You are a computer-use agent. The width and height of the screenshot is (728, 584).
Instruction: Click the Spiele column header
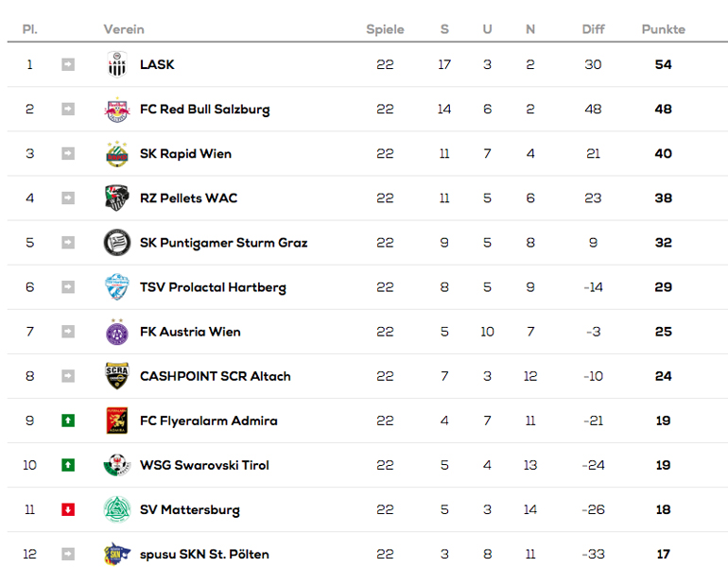click(x=385, y=29)
